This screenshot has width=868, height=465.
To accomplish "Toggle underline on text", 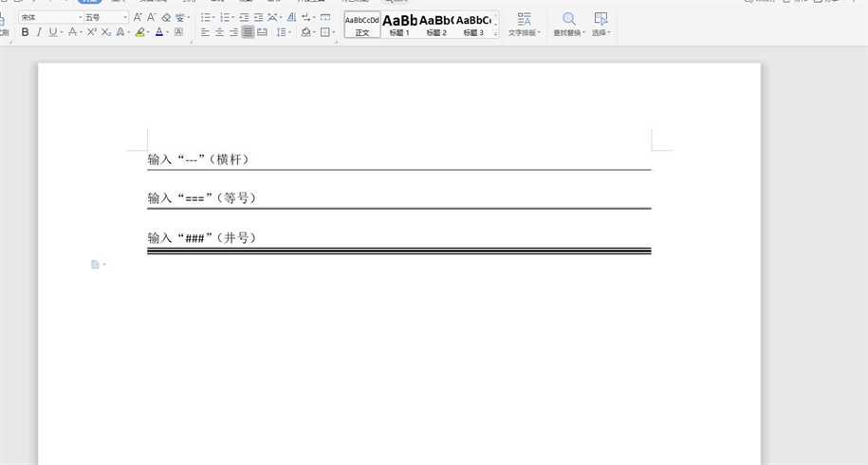I will 52,32.
